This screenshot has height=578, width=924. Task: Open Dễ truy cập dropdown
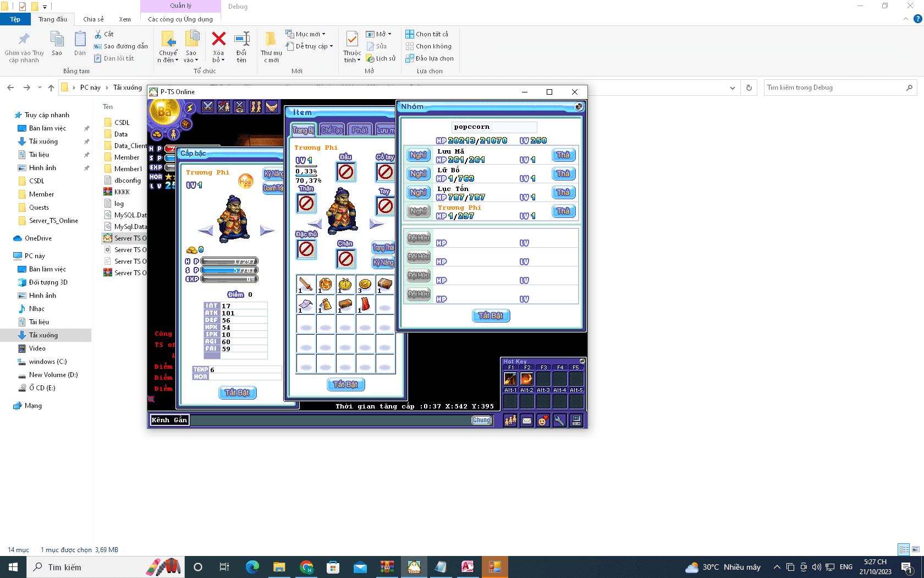tap(310, 46)
